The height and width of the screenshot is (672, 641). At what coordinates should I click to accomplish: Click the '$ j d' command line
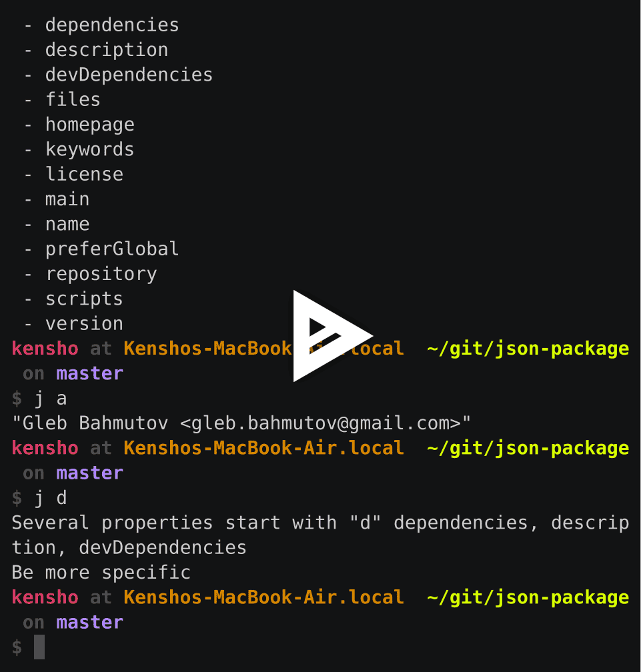(x=39, y=498)
